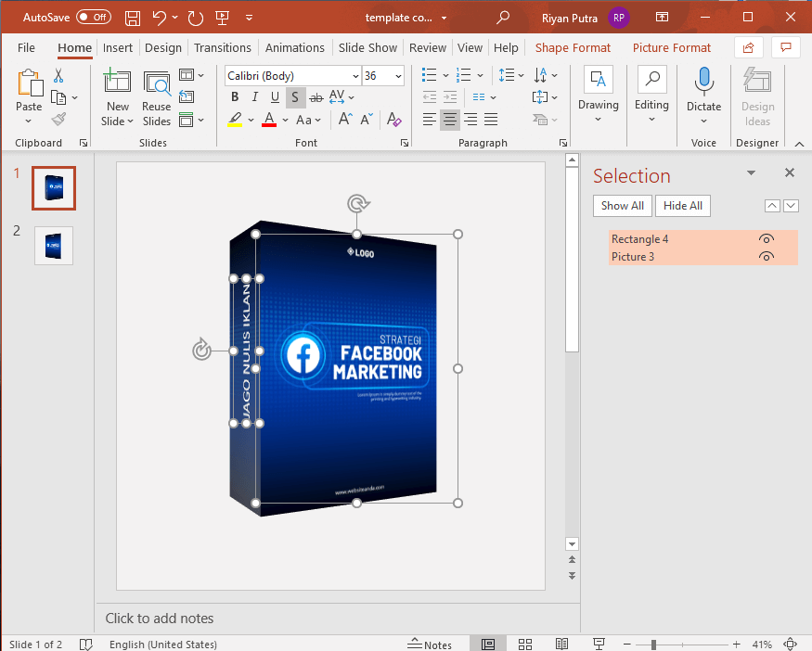Image resolution: width=812 pixels, height=651 pixels.
Task: Expand Editing group dropdown
Action: coord(651,119)
